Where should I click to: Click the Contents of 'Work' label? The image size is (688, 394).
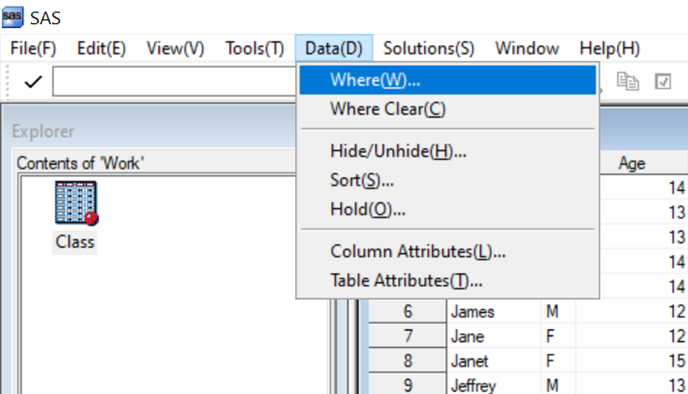pyautogui.click(x=80, y=163)
